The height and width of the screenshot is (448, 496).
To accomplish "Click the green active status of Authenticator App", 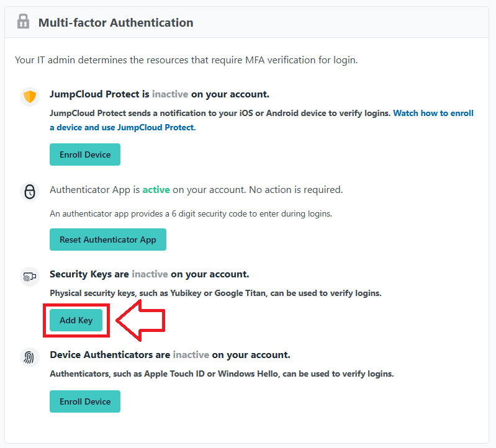I will (156, 189).
